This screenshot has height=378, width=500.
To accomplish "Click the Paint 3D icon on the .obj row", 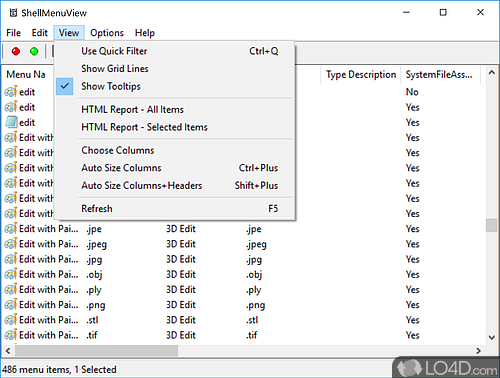I will pyautogui.click(x=11, y=274).
